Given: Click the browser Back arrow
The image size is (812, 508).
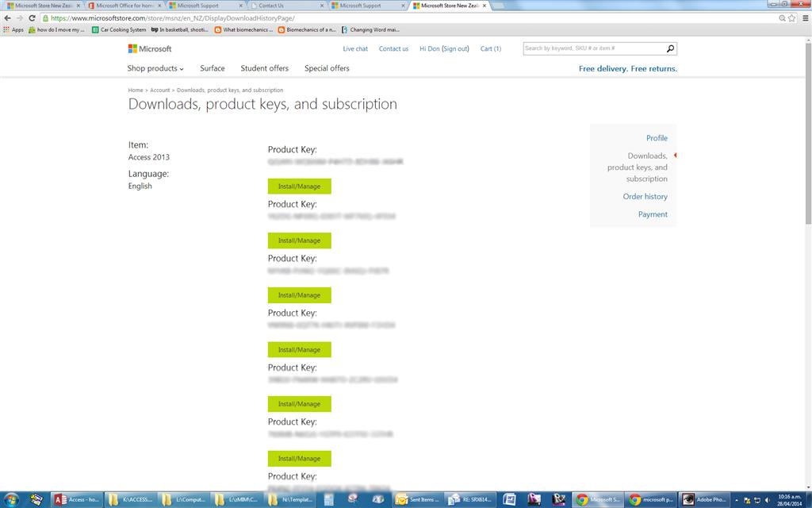Looking at the screenshot, I should [7, 17].
